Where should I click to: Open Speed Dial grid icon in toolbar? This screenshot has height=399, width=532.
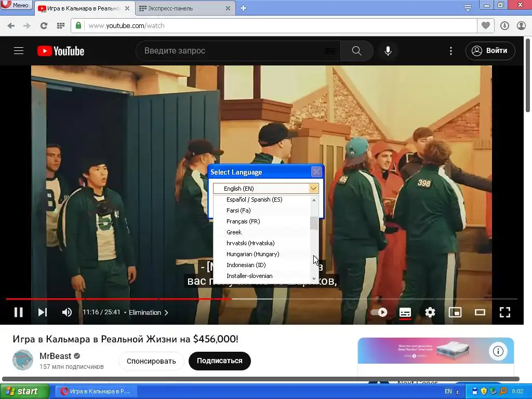click(61, 26)
